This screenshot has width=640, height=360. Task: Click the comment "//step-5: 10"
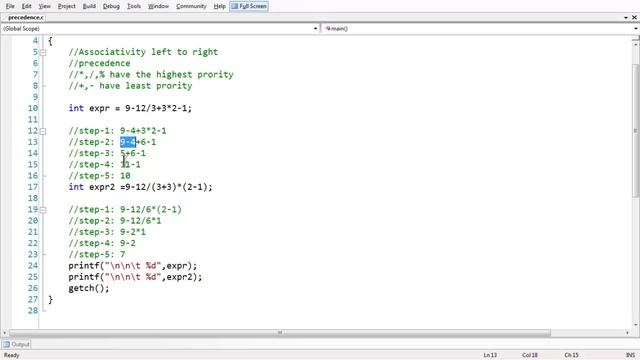coord(99,176)
